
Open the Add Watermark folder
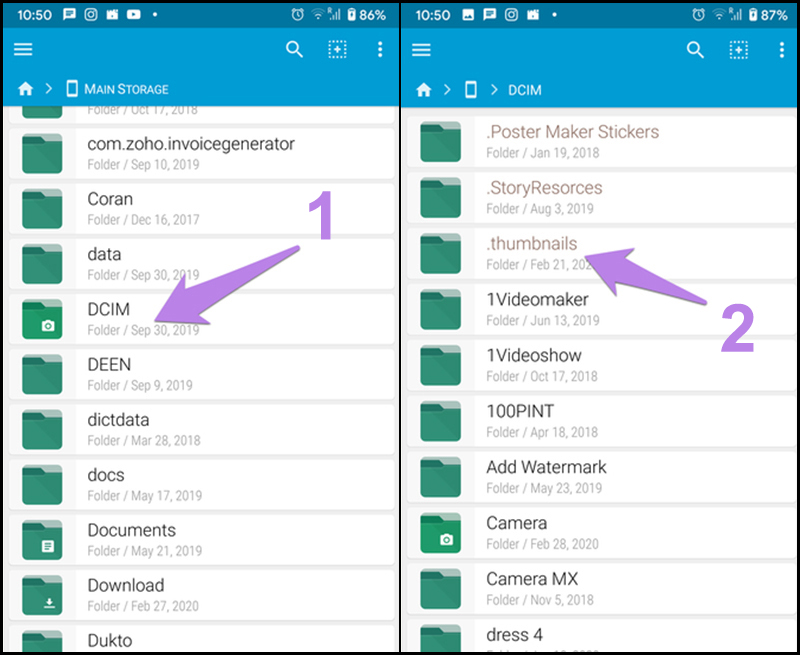(x=601, y=476)
